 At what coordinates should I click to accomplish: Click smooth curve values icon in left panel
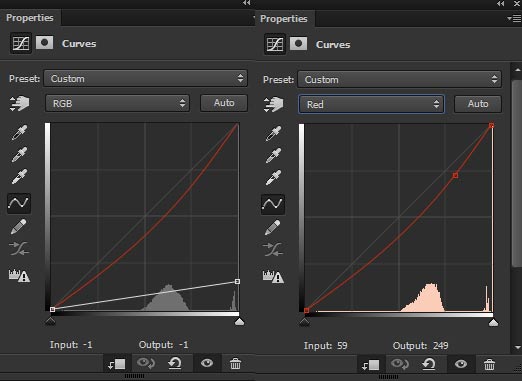click(19, 249)
